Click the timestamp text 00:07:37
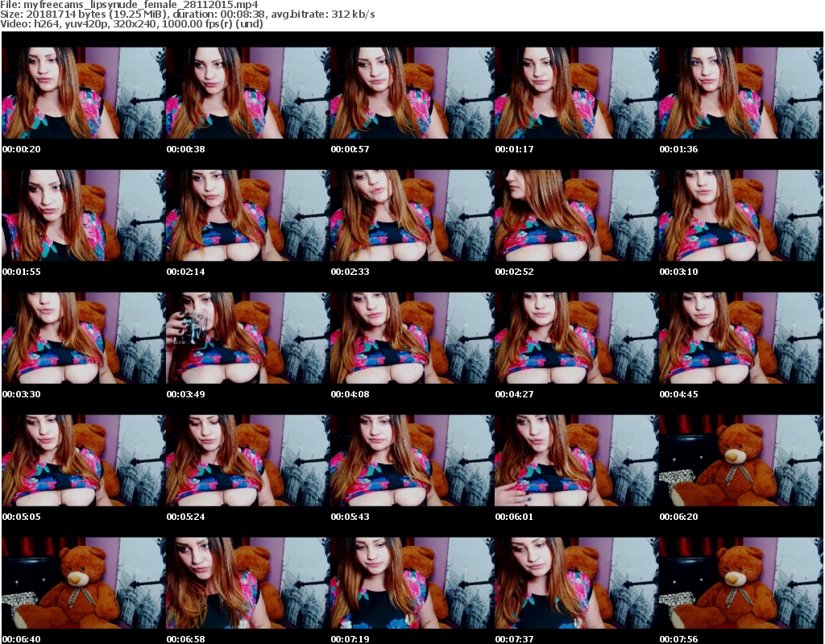Image resolution: width=825 pixels, height=644 pixels. pyautogui.click(x=514, y=638)
